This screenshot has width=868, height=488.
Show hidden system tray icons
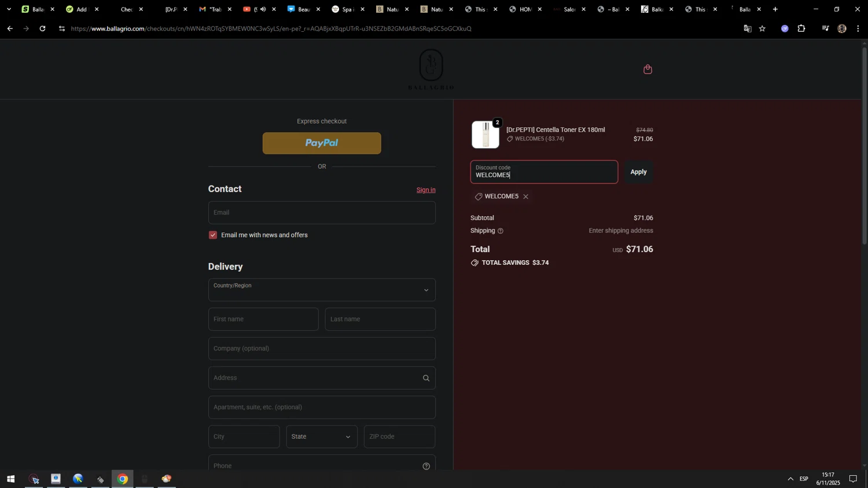pos(790,479)
